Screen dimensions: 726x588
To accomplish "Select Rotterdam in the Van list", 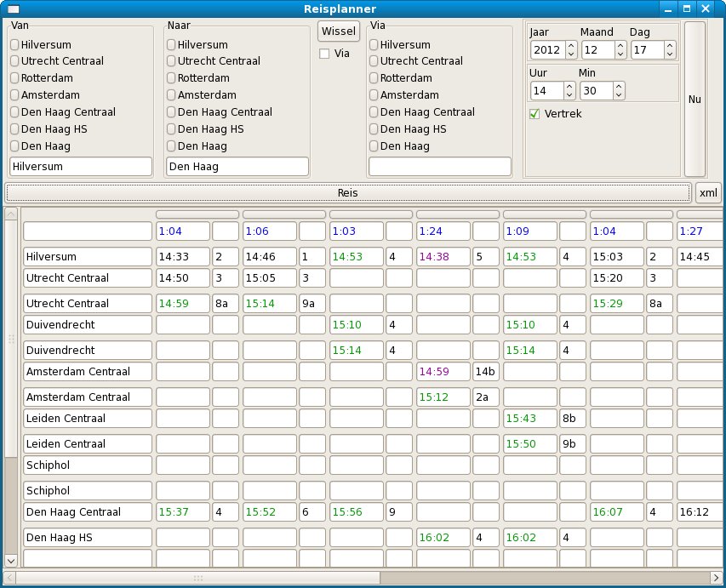I will point(43,77).
